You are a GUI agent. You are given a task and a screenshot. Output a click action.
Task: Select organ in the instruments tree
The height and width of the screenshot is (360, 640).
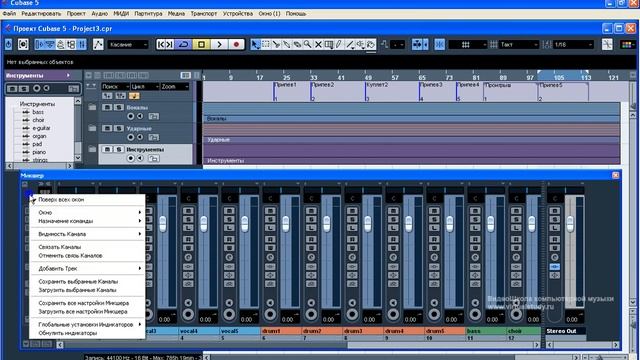coord(39,136)
